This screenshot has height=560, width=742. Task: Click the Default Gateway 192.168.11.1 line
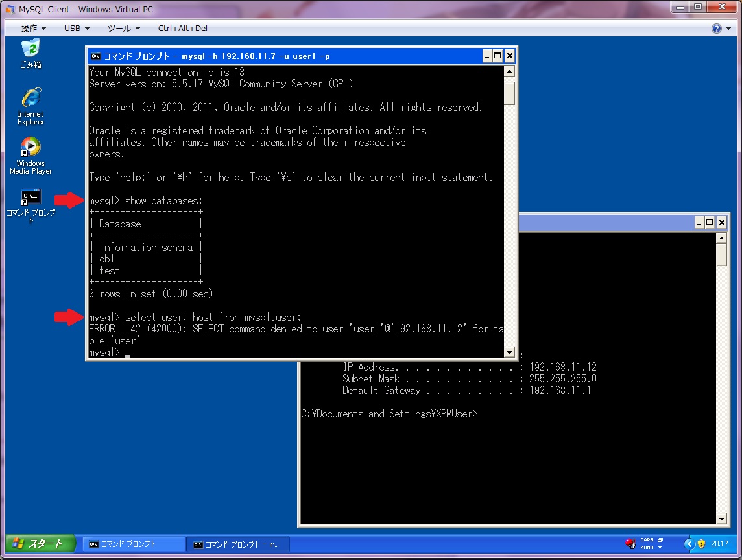tap(466, 390)
